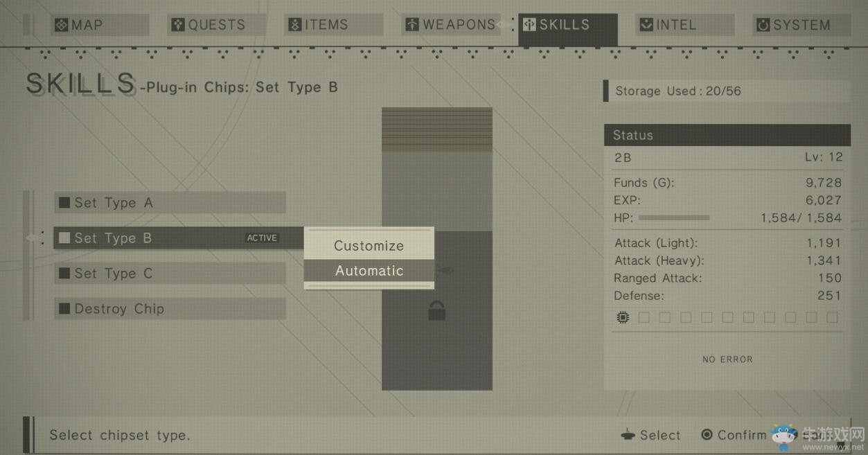Viewport: 868px width, 455px height.
Task: Click the Ranged Attack value 150
Action: point(830,278)
